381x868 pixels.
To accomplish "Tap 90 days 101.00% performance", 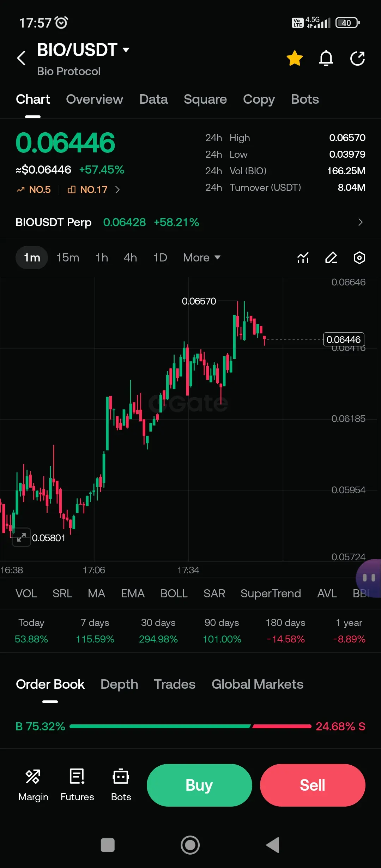I will pyautogui.click(x=222, y=631).
